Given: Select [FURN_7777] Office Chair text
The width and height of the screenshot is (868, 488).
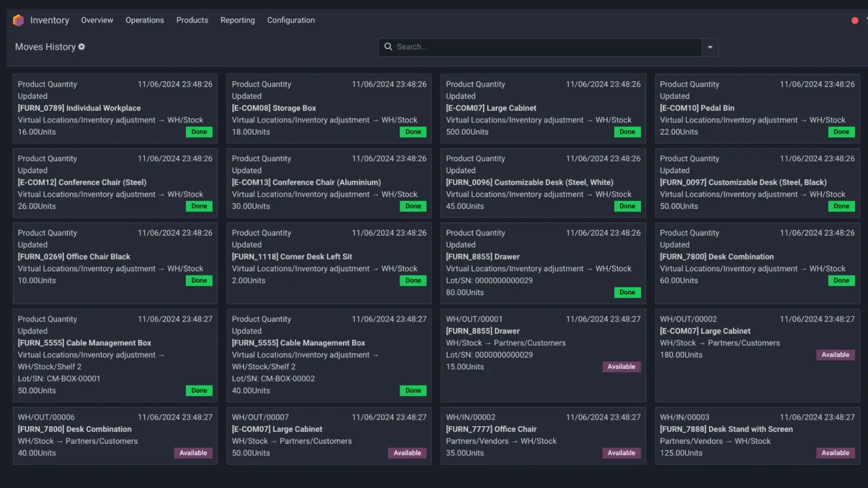Looking at the screenshot, I should (491, 429).
